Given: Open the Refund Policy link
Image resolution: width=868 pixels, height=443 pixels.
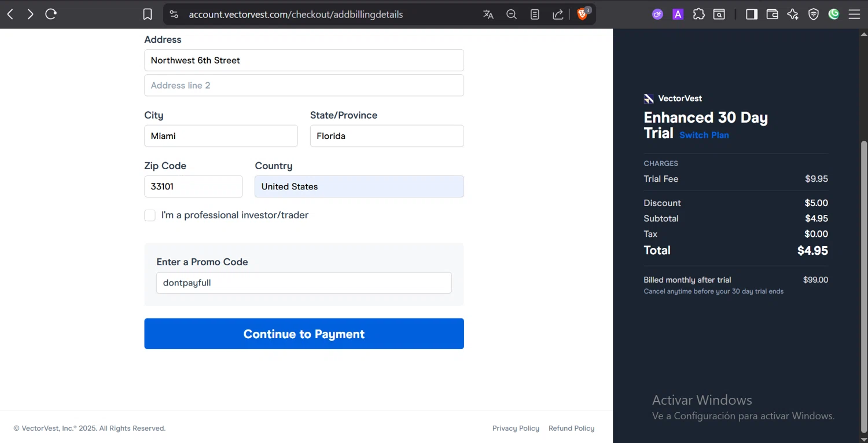Looking at the screenshot, I should pos(571,429).
